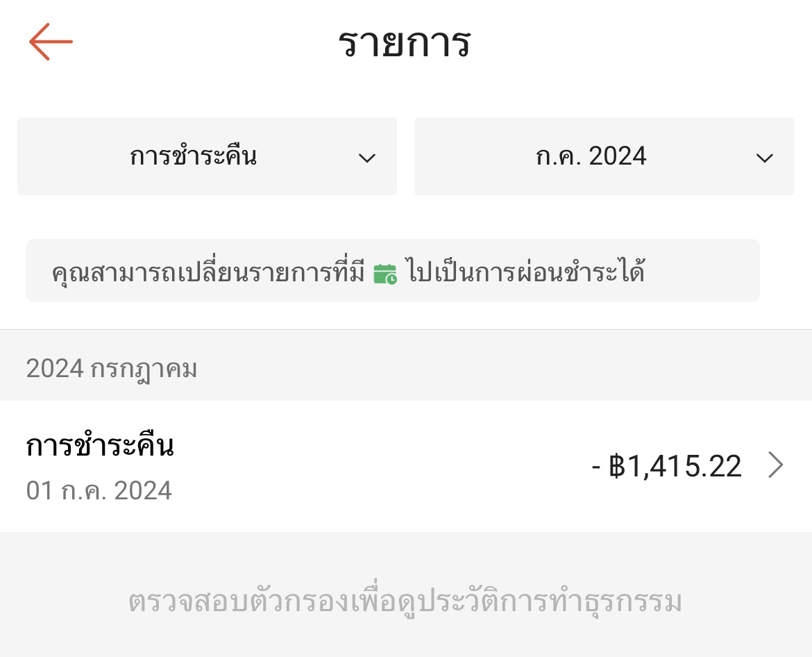Click the installment conversion info banner
This screenshot has height=657, width=812.
pyautogui.click(x=393, y=270)
